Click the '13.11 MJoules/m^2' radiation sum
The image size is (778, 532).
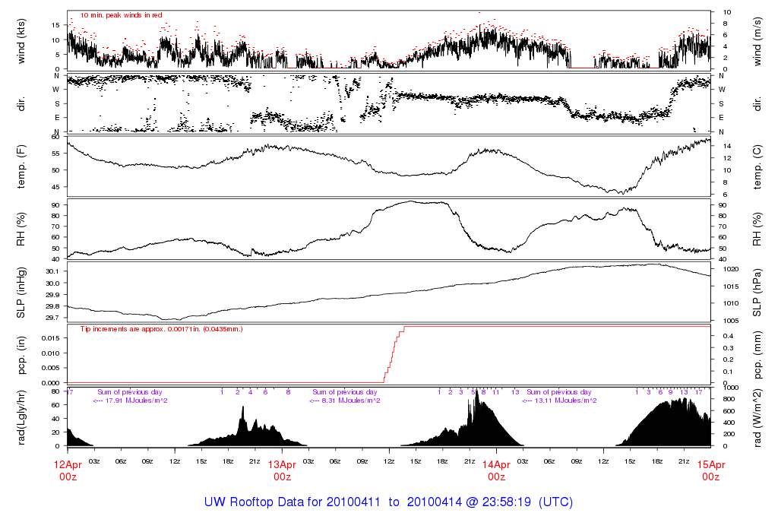click(x=565, y=401)
